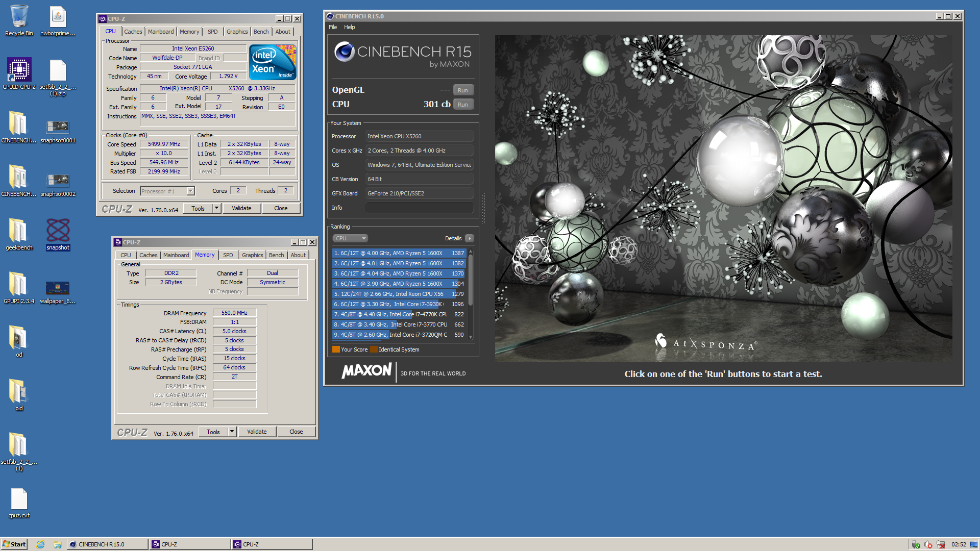The width and height of the screenshot is (980, 551).
Task: Open the GPUPI 2.3.4 folder
Action: (x=19, y=288)
